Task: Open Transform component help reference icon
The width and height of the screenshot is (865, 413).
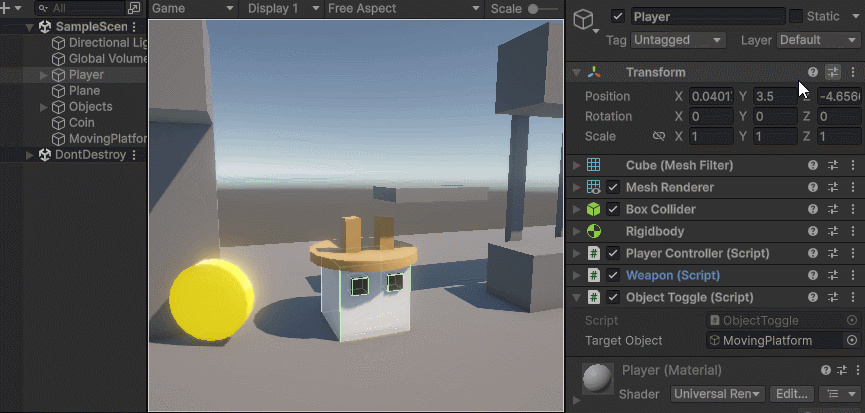Action: click(813, 72)
